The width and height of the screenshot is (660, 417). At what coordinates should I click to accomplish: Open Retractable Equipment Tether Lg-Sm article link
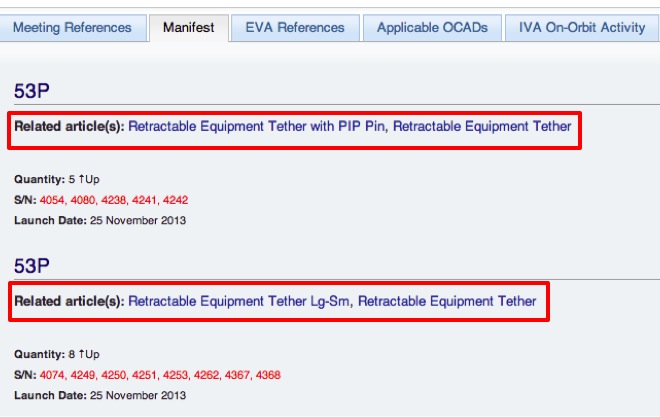pyautogui.click(x=239, y=301)
